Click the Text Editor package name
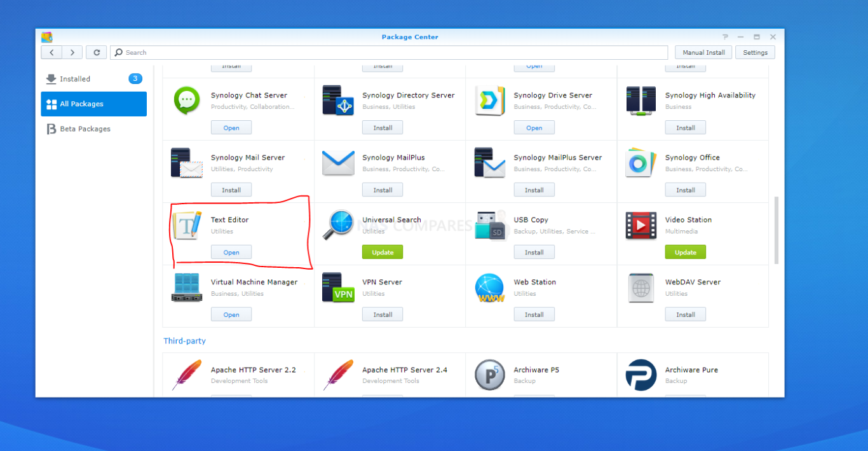 230,220
